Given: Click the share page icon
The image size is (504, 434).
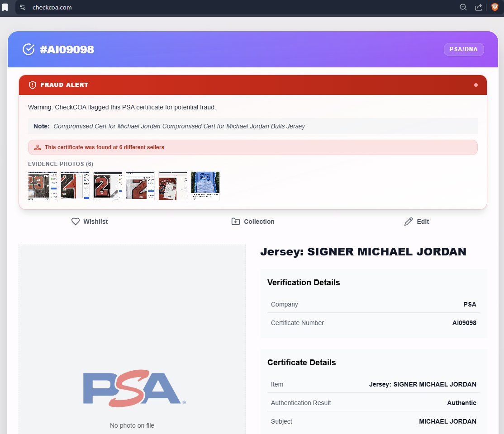Looking at the screenshot, I should pos(479,7).
